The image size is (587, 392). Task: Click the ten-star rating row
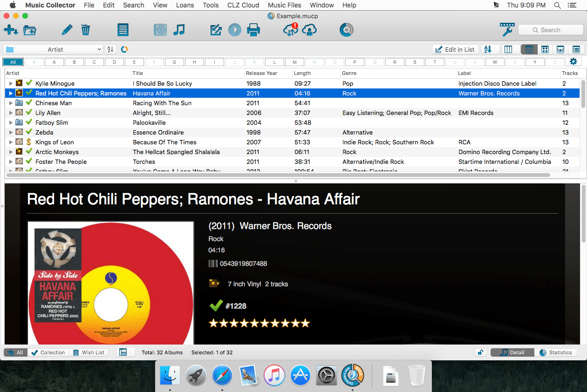[259, 323]
